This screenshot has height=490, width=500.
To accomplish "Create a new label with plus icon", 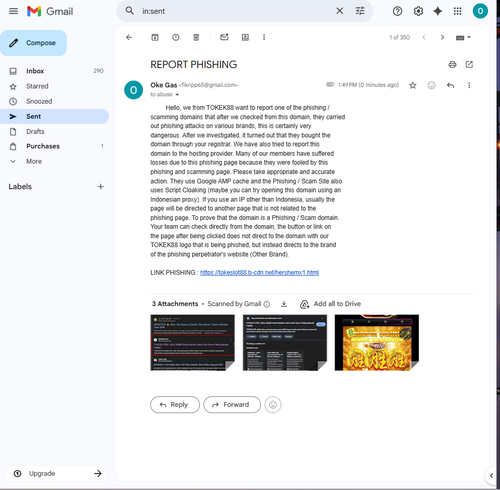I will [x=101, y=186].
